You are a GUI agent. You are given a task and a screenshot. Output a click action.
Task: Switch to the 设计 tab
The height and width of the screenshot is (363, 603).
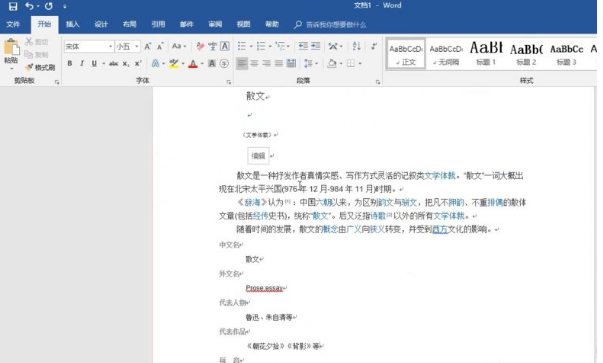(x=101, y=24)
